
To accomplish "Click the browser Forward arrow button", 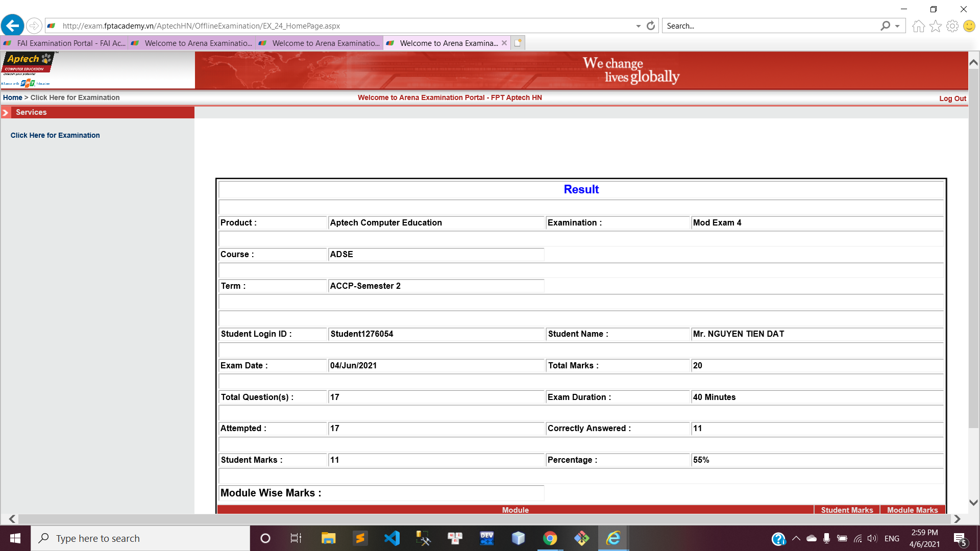I will [34, 26].
